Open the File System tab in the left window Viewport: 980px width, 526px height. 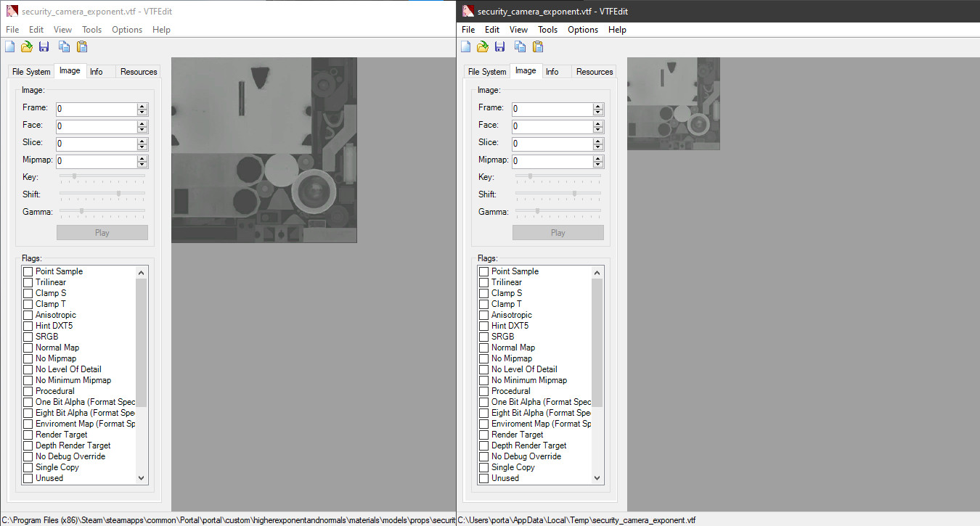tap(31, 72)
